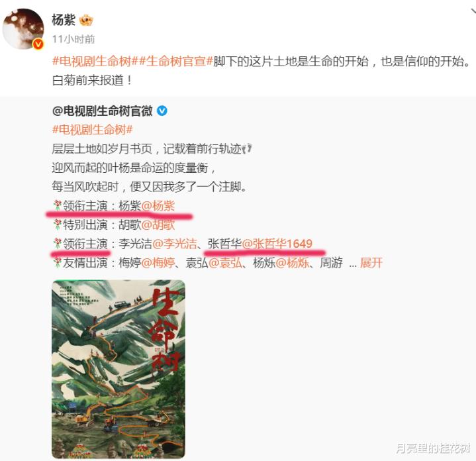The width and height of the screenshot is (476, 461).
Task: Open the chevron menu at top right
Action: (x=473, y=11)
